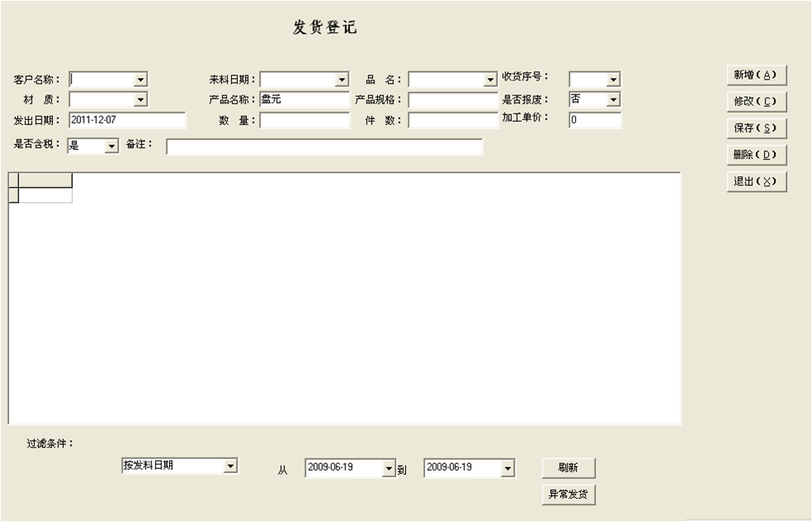Open the 从 start date picker
The height and width of the screenshot is (522, 812).
pyautogui.click(x=389, y=469)
